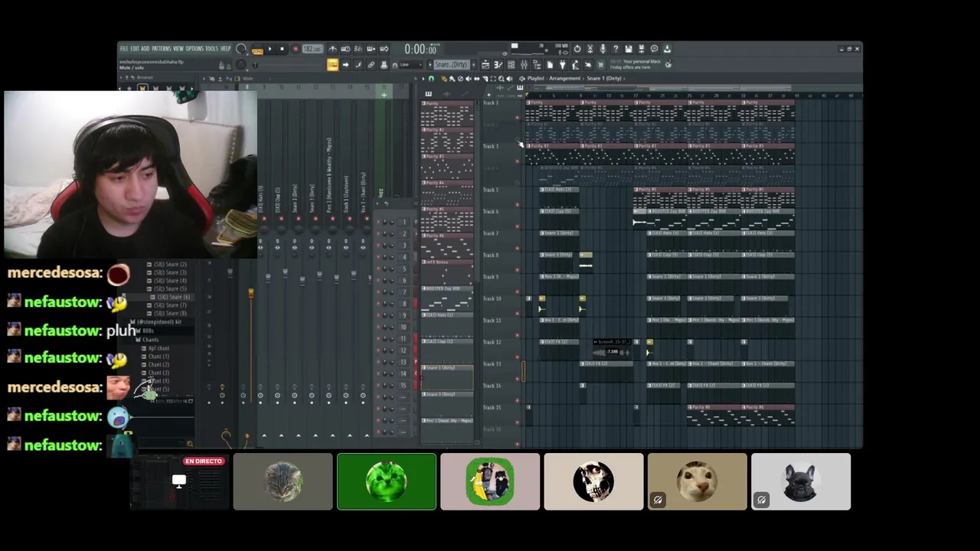Select (SXJ) Snare (3) in browser
The height and width of the screenshot is (551, 980).
(x=170, y=272)
